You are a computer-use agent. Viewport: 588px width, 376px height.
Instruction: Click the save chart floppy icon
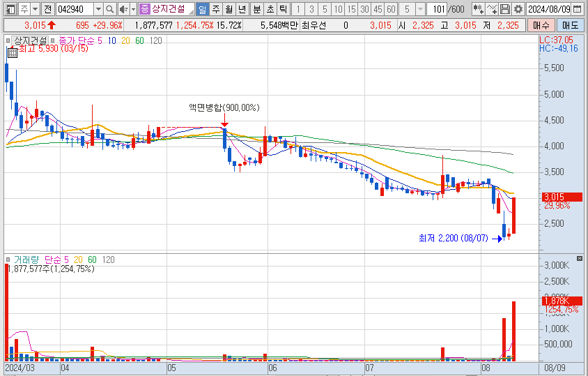505,9
